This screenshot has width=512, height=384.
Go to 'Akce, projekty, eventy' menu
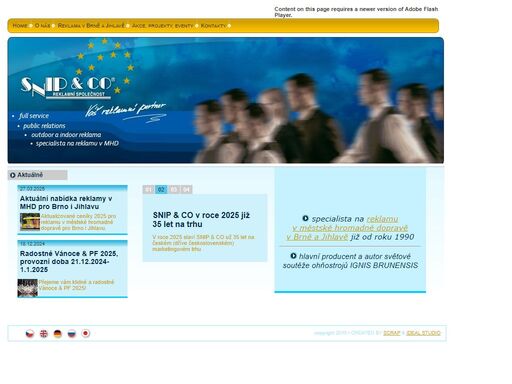pyautogui.click(x=162, y=26)
